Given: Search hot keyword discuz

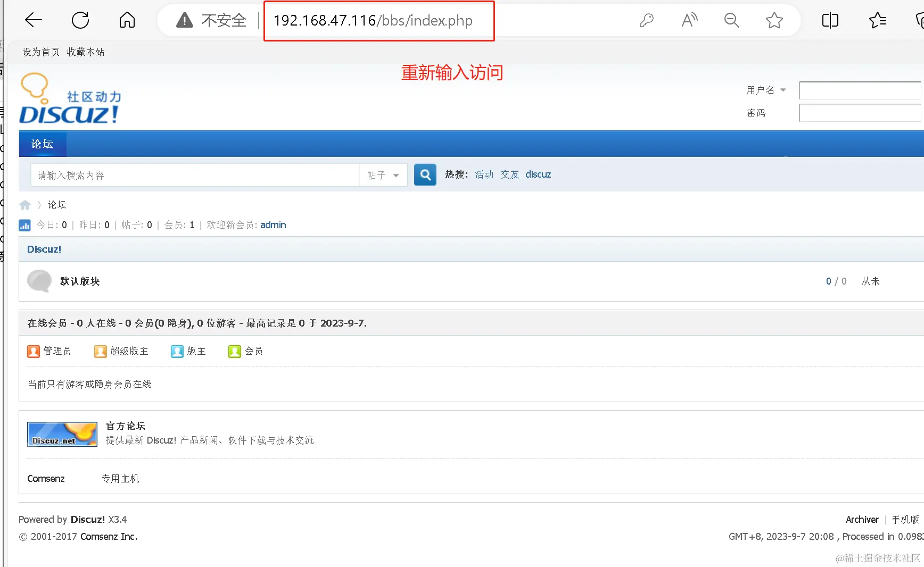Looking at the screenshot, I should (538, 174).
